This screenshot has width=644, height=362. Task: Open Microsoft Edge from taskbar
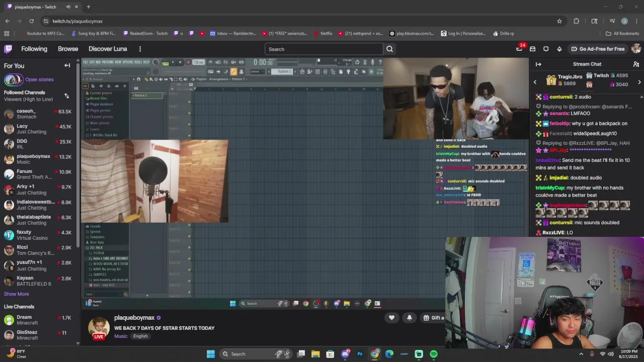[x=389, y=354]
